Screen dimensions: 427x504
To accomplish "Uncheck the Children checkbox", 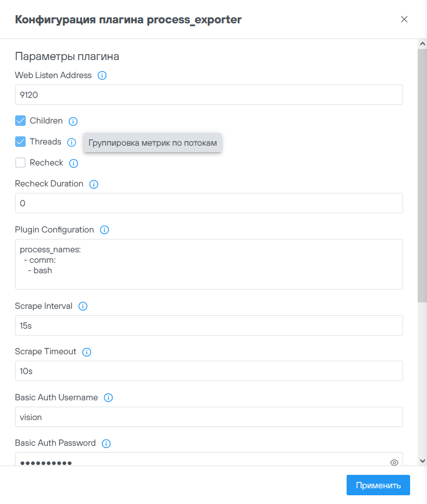I will point(20,121).
